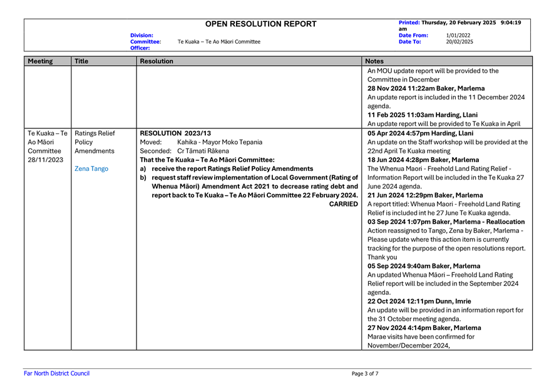Select the Title column header
Viewport: 554px width, 392px height.
[81, 62]
